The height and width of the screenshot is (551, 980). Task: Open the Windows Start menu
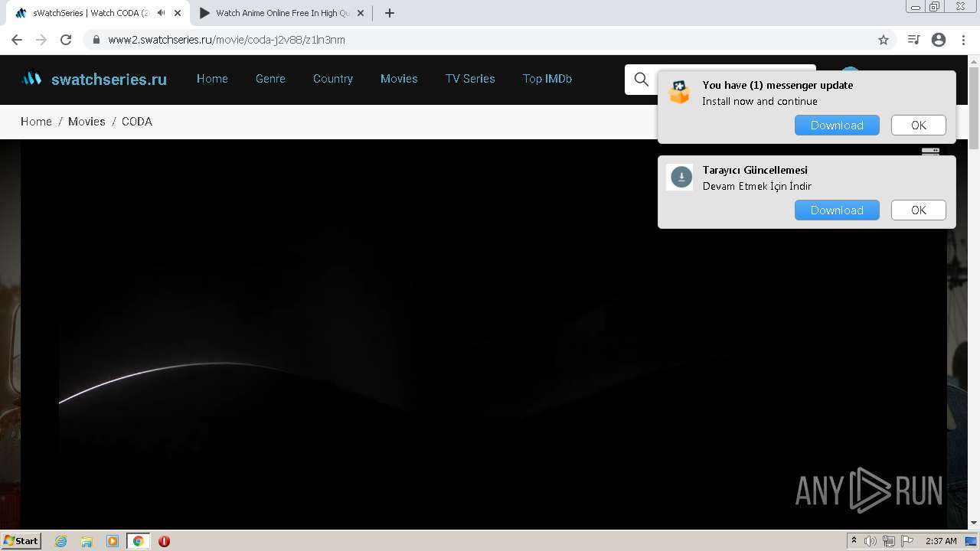click(21, 540)
